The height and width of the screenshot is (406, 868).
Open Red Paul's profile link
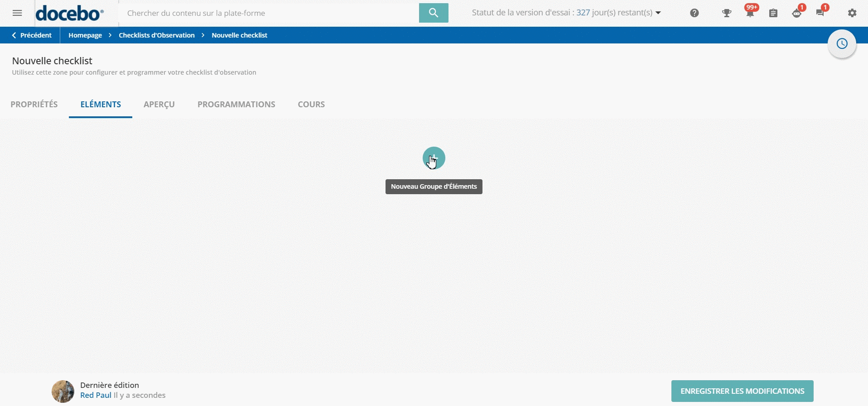pyautogui.click(x=96, y=395)
